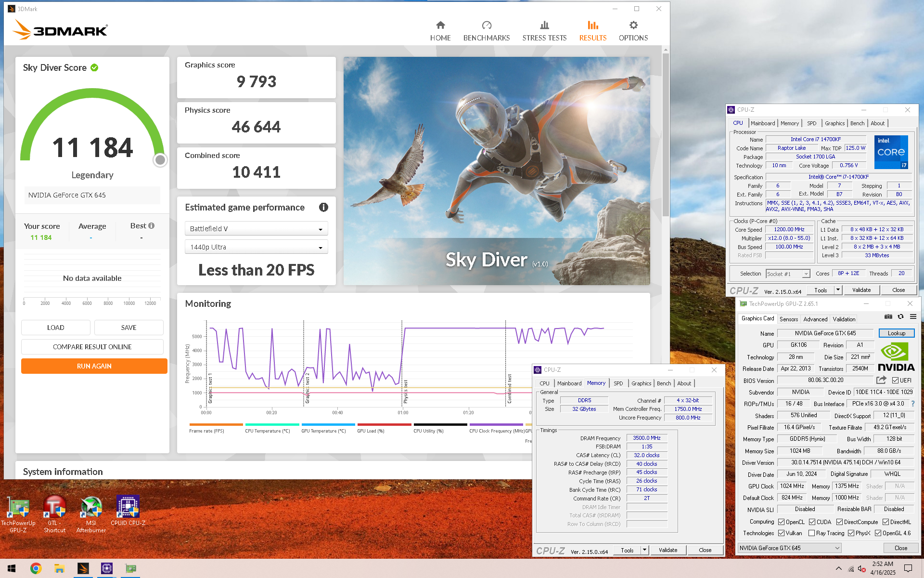924x578 pixels.
Task: Open File Explorer from taskbar
Action: [x=59, y=568]
